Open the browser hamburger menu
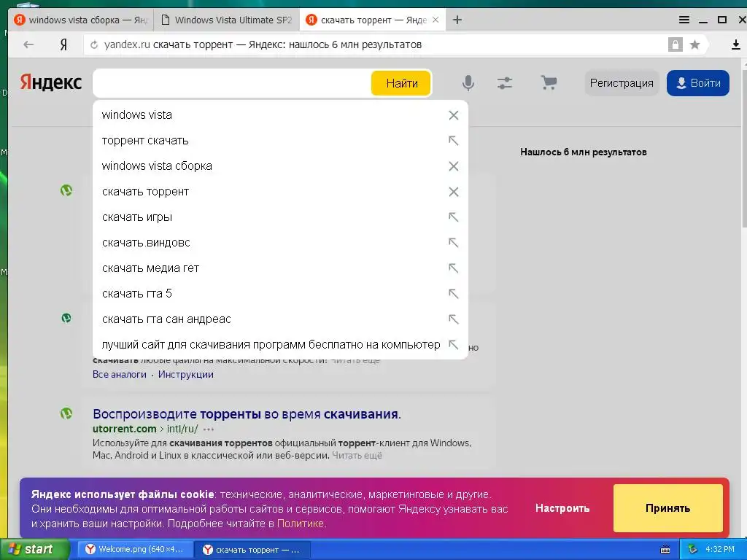 pyautogui.click(x=684, y=20)
